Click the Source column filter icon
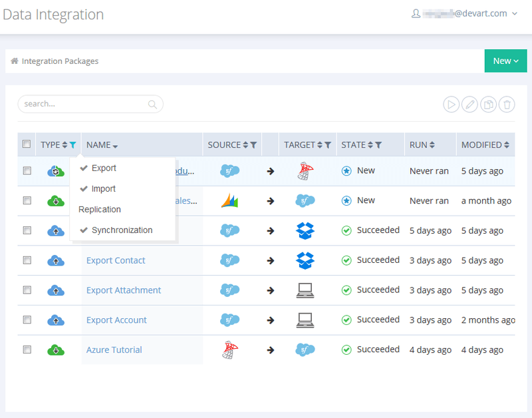The image size is (532, 418). coord(253,145)
